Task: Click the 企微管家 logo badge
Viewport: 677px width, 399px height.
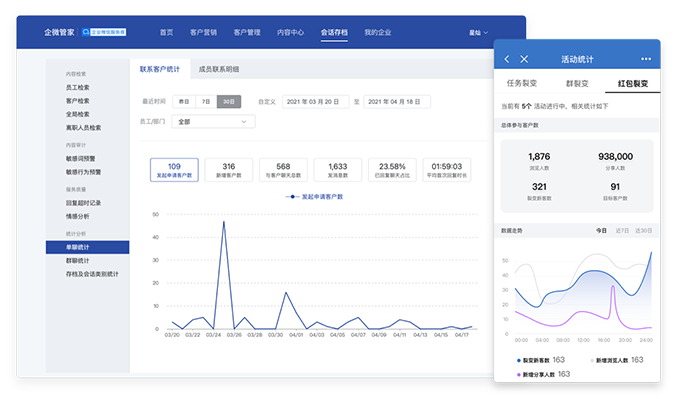Action: click(x=104, y=32)
